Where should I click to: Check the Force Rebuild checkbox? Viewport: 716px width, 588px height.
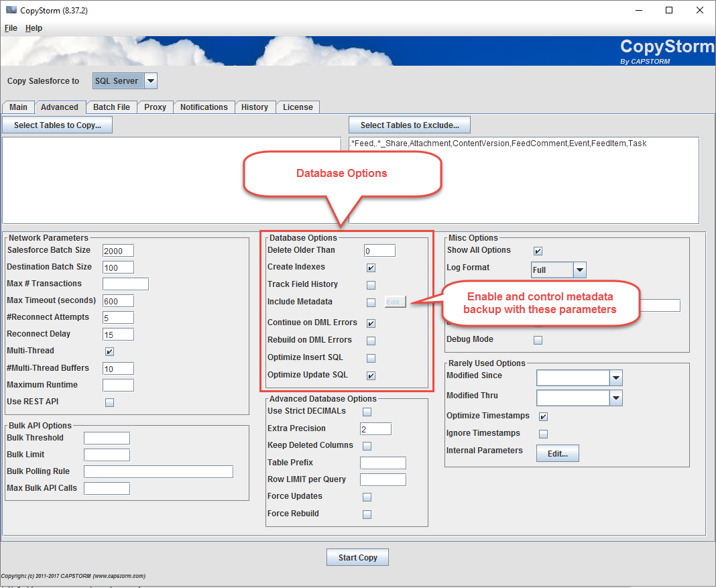(367, 514)
